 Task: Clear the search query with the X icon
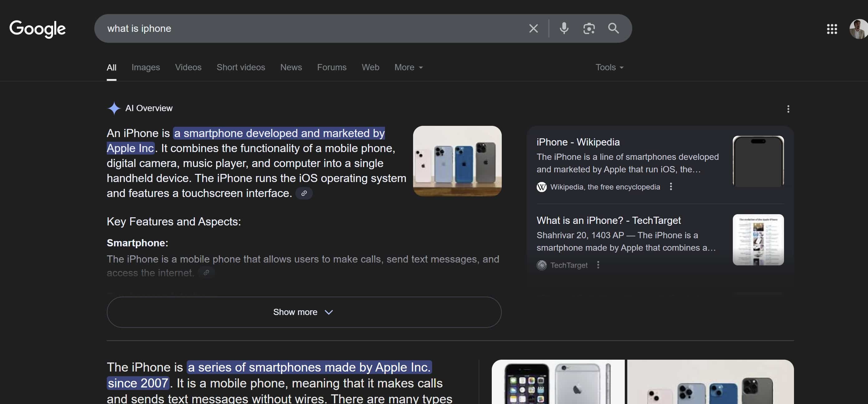coord(533,28)
